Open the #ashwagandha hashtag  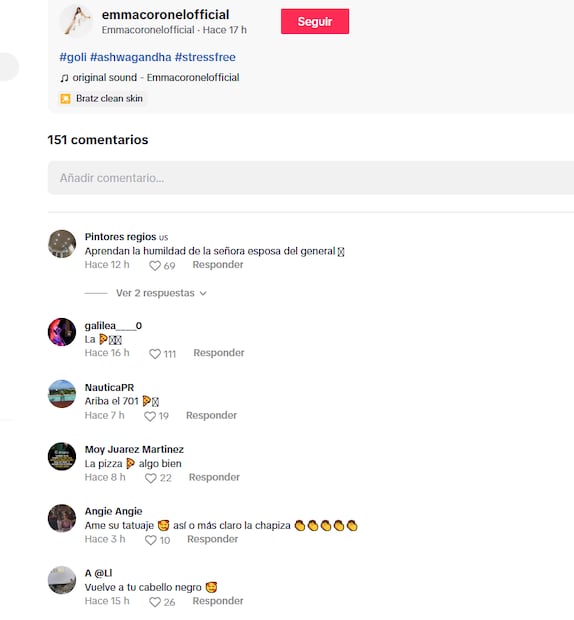(131, 57)
